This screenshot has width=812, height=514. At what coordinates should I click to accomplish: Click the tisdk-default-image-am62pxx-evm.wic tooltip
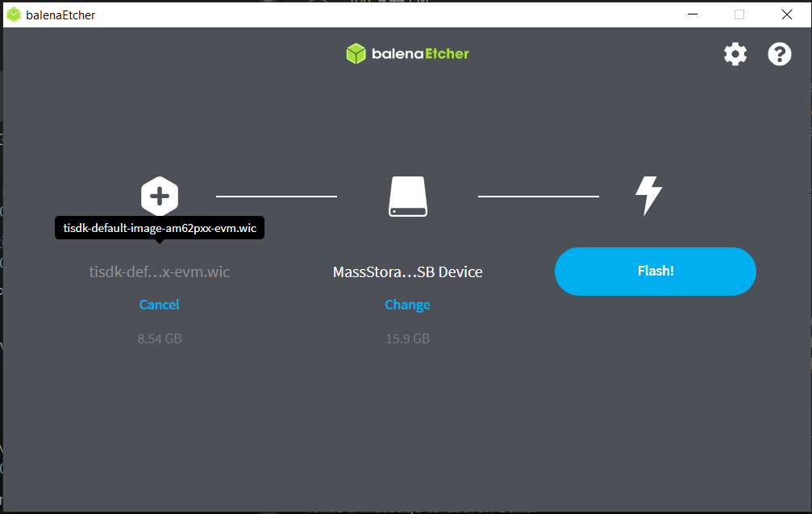[x=159, y=228]
